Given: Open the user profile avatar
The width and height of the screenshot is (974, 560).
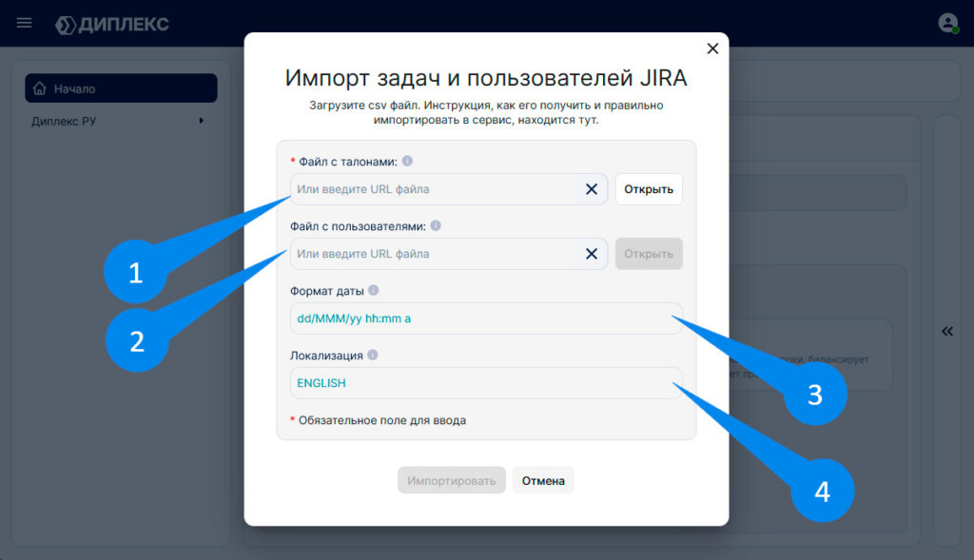Looking at the screenshot, I should (948, 23).
